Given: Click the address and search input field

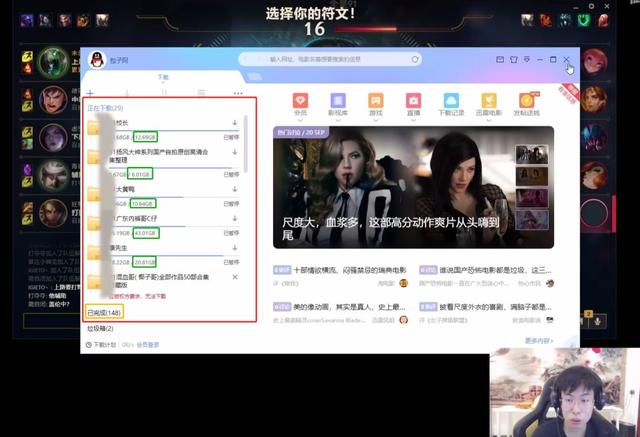Looking at the screenshot, I should [x=330, y=59].
